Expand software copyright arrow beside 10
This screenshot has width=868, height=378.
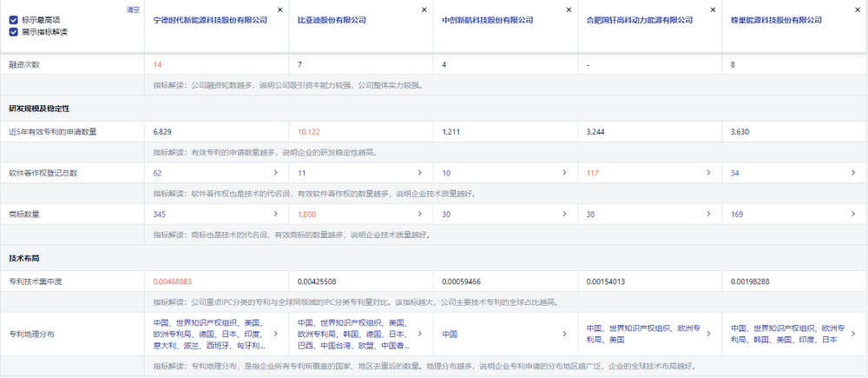click(565, 172)
